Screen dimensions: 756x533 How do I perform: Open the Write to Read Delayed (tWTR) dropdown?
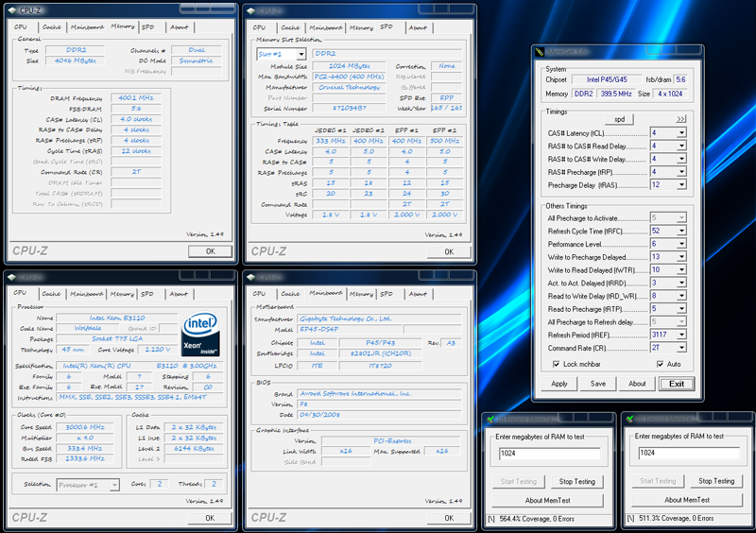tap(681, 270)
